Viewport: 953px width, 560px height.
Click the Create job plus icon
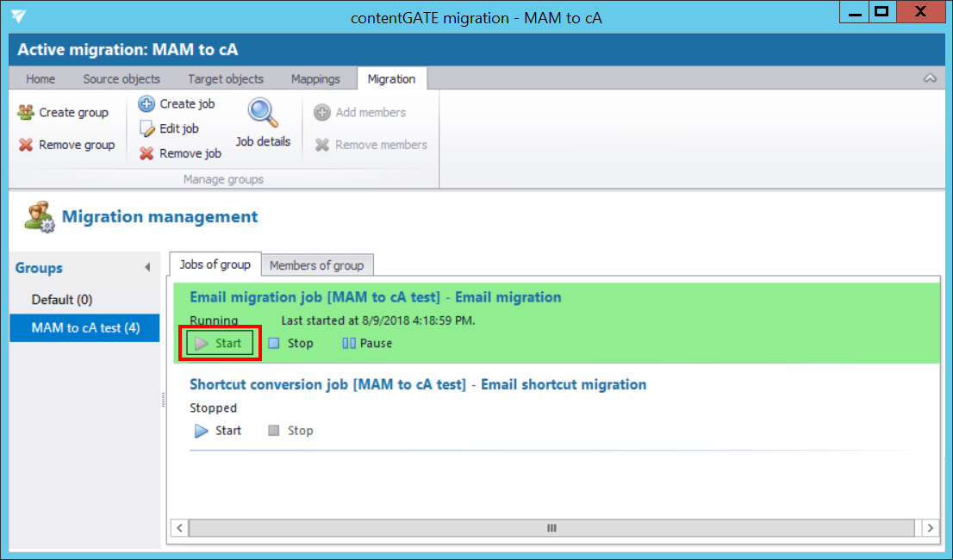click(x=146, y=104)
